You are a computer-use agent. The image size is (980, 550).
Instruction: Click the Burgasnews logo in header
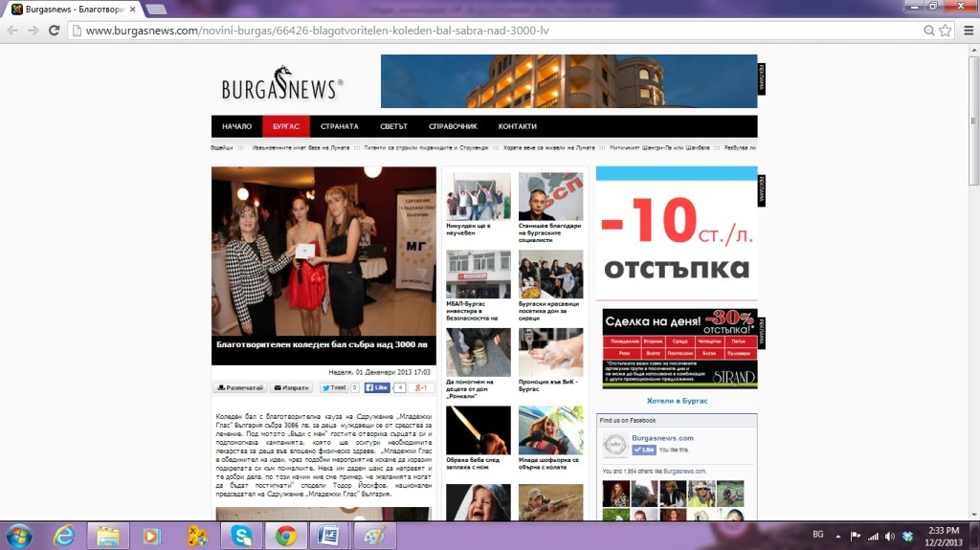click(x=281, y=84)
